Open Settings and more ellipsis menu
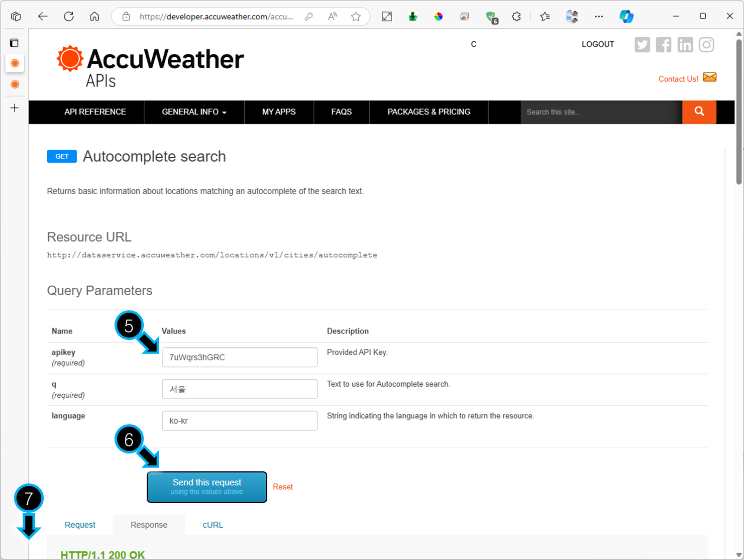Screen dimensions: 744x560 tap(599, 16)
